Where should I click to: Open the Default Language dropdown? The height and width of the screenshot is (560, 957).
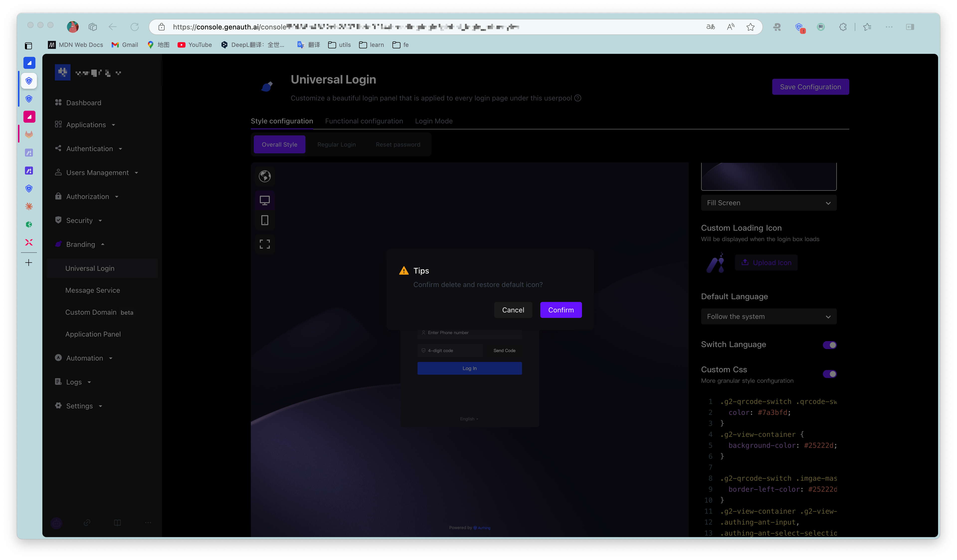(x=768, y=317)
